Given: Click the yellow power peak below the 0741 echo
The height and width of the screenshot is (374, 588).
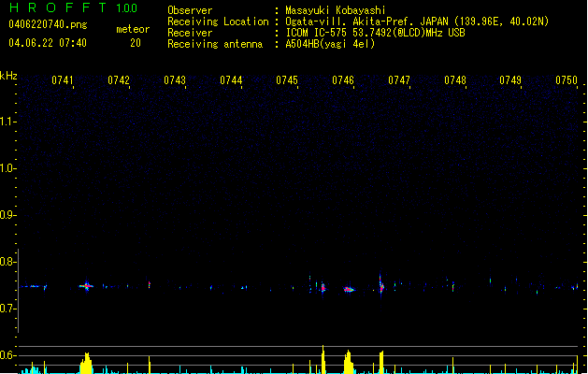Looking at the screenshot, I should pyautogui.click(x=86, y=363).
